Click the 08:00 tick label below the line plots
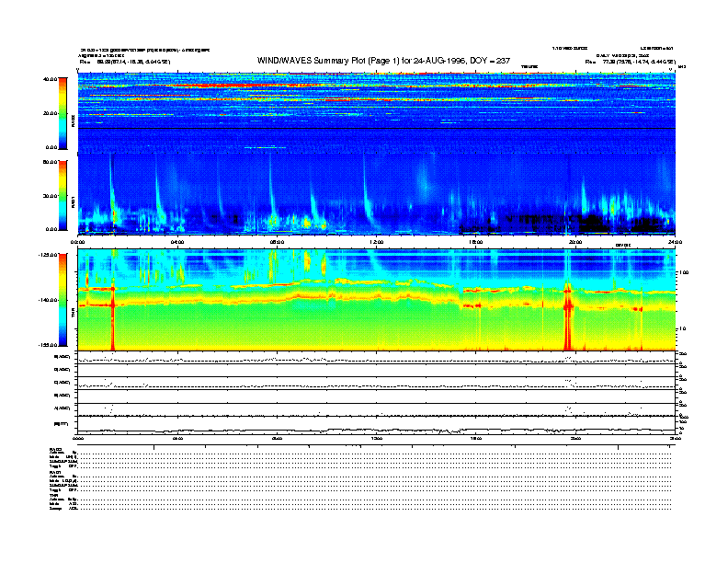Viewport: 728px width, 563px height. click(277, 439)
